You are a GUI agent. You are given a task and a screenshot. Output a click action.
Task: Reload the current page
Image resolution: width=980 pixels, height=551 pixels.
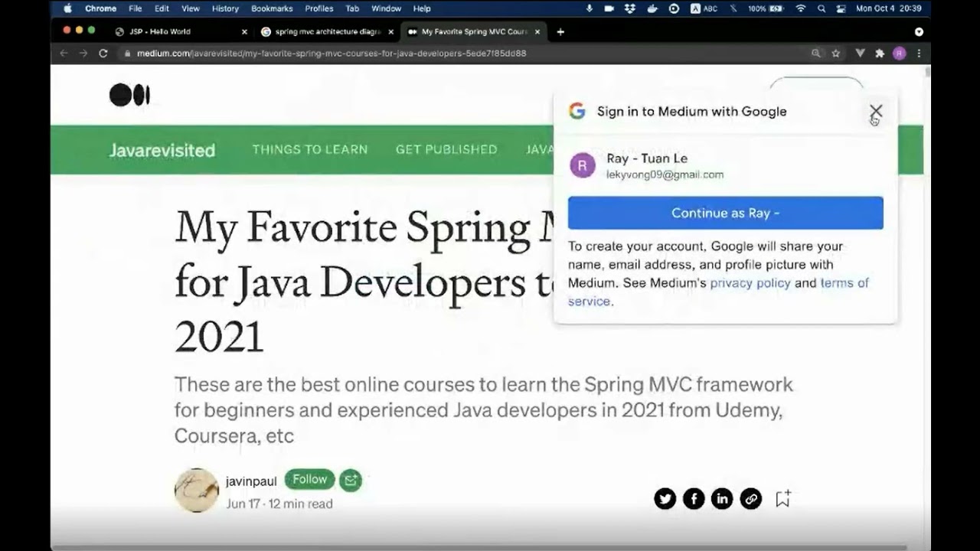[x=103, y=54]
